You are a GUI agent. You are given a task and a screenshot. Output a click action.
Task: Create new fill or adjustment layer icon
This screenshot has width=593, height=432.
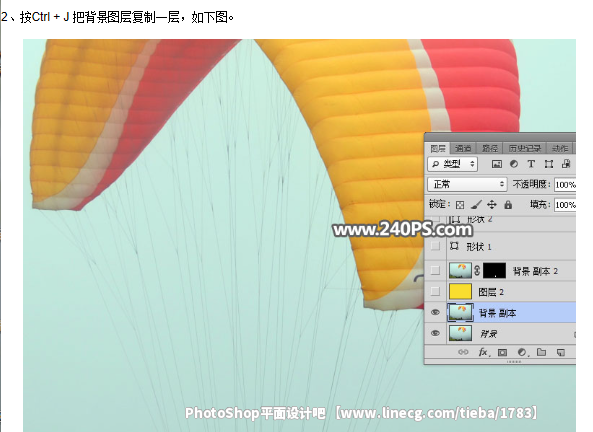(x=522, y=353)
